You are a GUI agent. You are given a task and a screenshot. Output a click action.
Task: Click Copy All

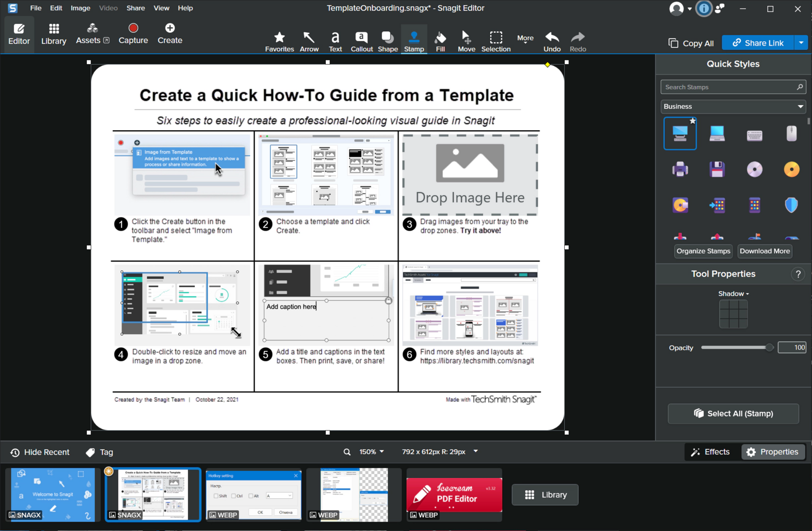click(691, 43)
